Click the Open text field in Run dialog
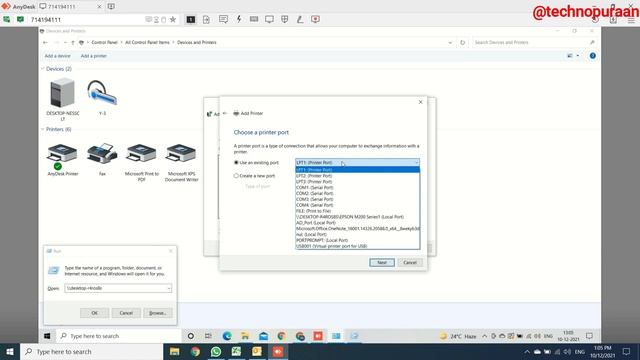 click(x=116, y=288)
